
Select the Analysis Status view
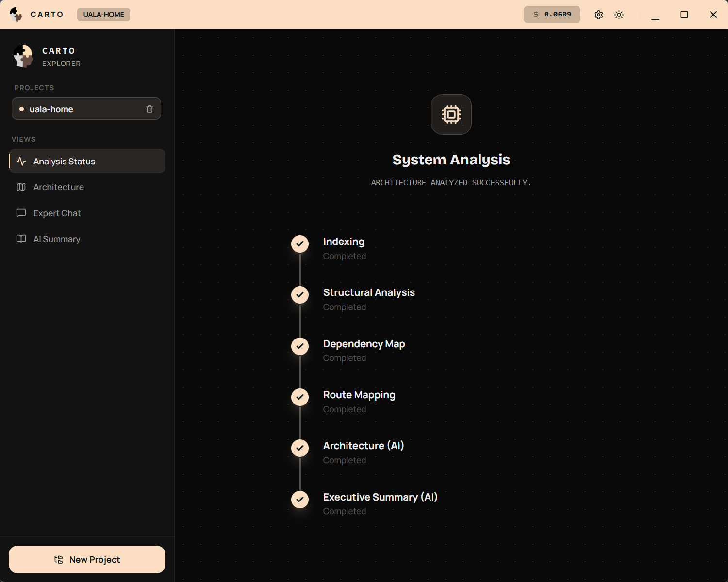tap(64, 161)
